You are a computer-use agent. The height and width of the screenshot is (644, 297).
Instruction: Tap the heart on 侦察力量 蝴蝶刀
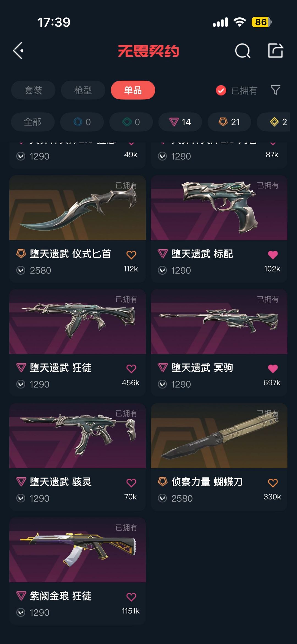(273, 483)
